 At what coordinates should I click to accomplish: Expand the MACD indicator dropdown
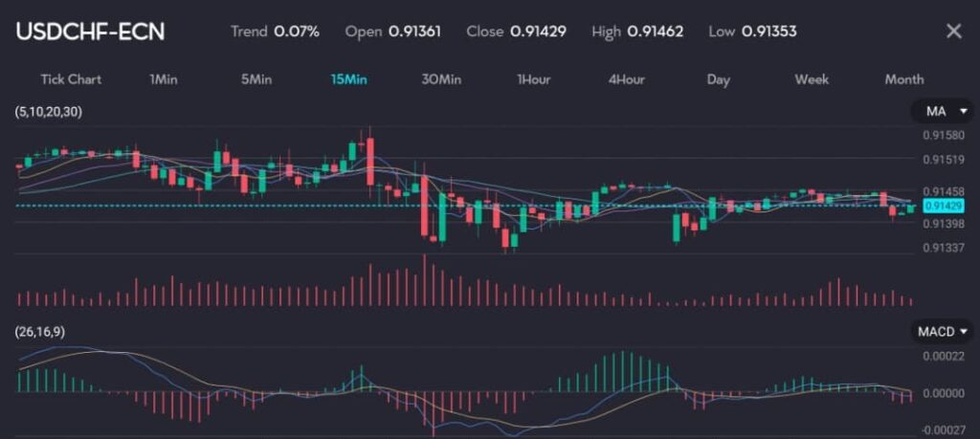click(942, 332)
